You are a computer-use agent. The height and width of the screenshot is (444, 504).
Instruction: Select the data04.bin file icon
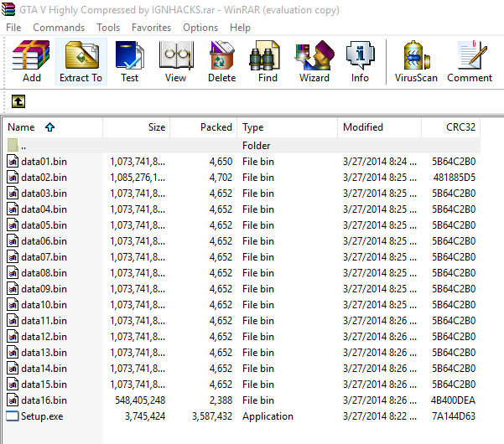click(x=13, y=209)
